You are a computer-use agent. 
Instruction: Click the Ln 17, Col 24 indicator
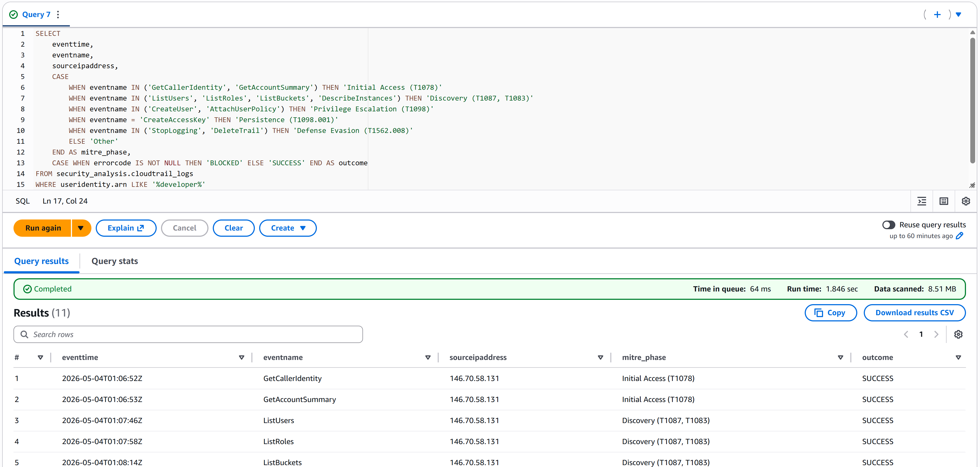[65, 201]
